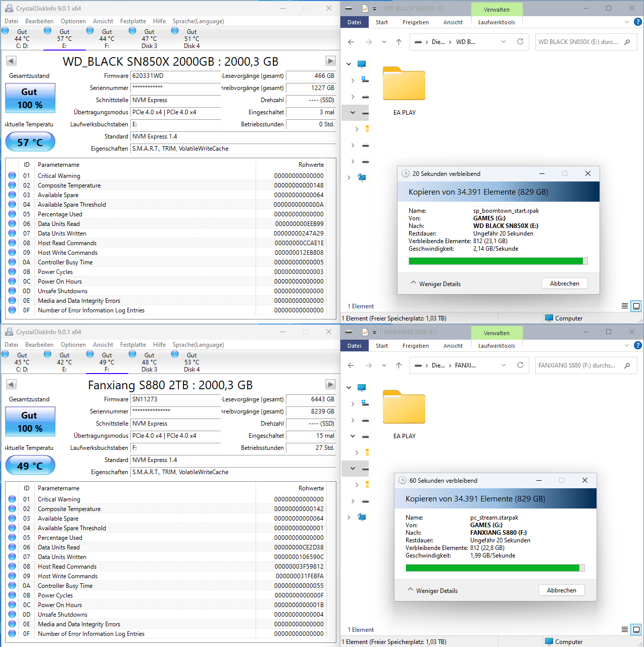
Task: Show next disk in Fanxiang S880 CrystalDiskInfo window
Action: pos(330,385)
